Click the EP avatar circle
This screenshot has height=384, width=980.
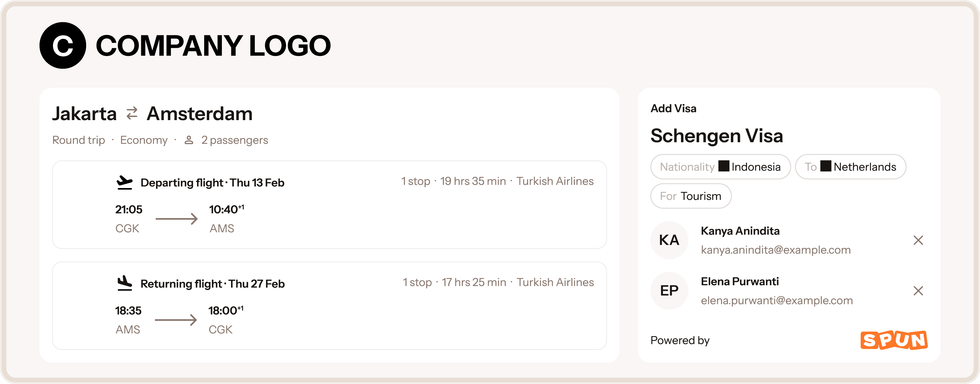(669, 291)
